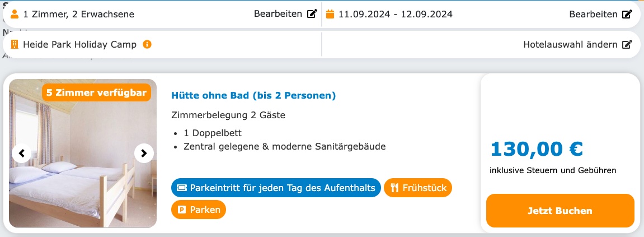Screen dimensions: 644x237
Task: Show next room photo with right arrow
Action: 144,153
